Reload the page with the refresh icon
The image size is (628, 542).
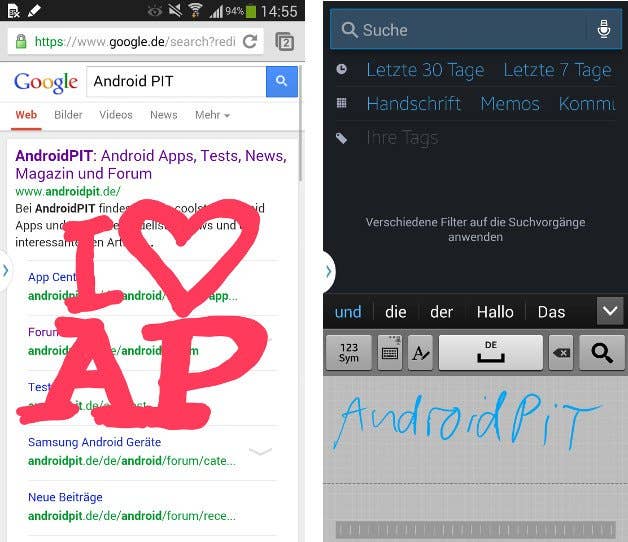[x=250, y=41]
